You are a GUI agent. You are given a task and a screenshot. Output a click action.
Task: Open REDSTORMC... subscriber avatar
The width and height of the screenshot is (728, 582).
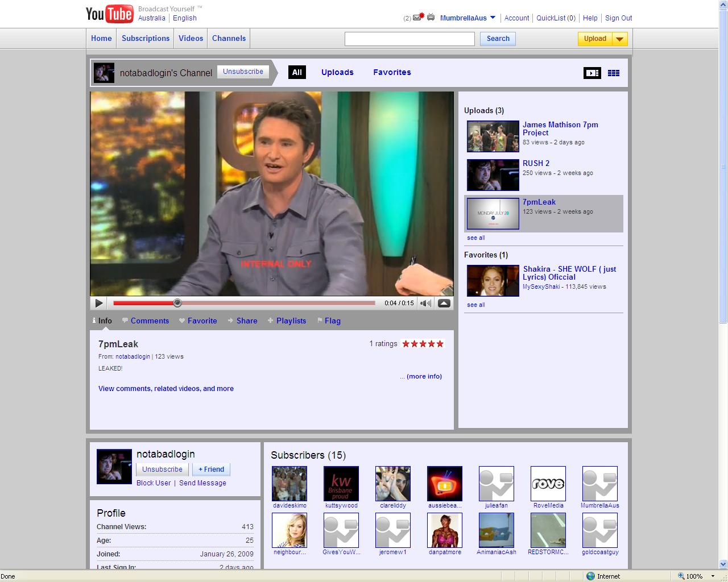click(x=548, y=530)
